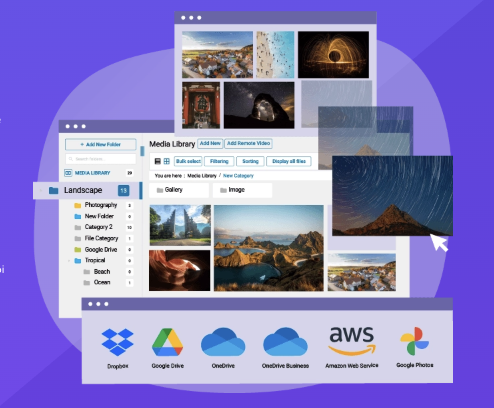Screen dimensions: 494x408
Task: Click Display all files button
Action: [x=289, y=161]
